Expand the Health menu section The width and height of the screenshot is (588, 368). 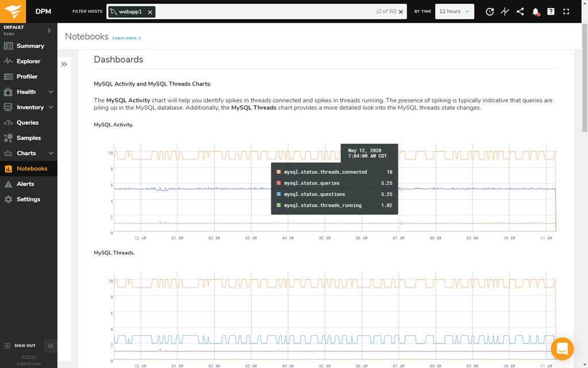pyautogui.click(x=51, y=92)
